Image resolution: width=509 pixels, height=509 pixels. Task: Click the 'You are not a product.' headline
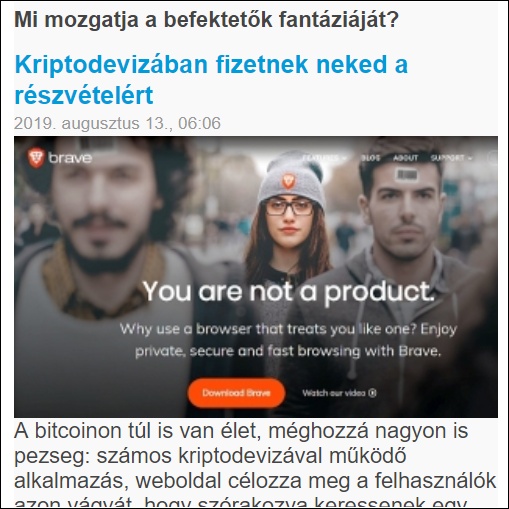pyautogui.click(x=289, y=292)
